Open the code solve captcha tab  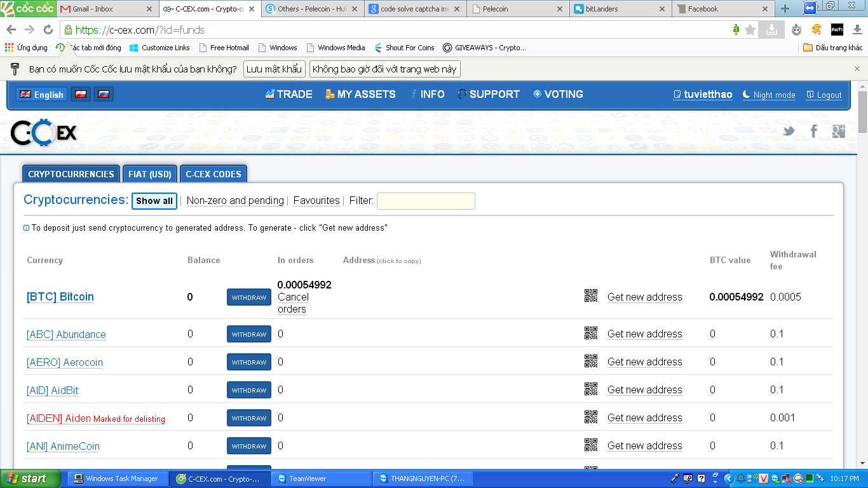(x=414, y=9)
